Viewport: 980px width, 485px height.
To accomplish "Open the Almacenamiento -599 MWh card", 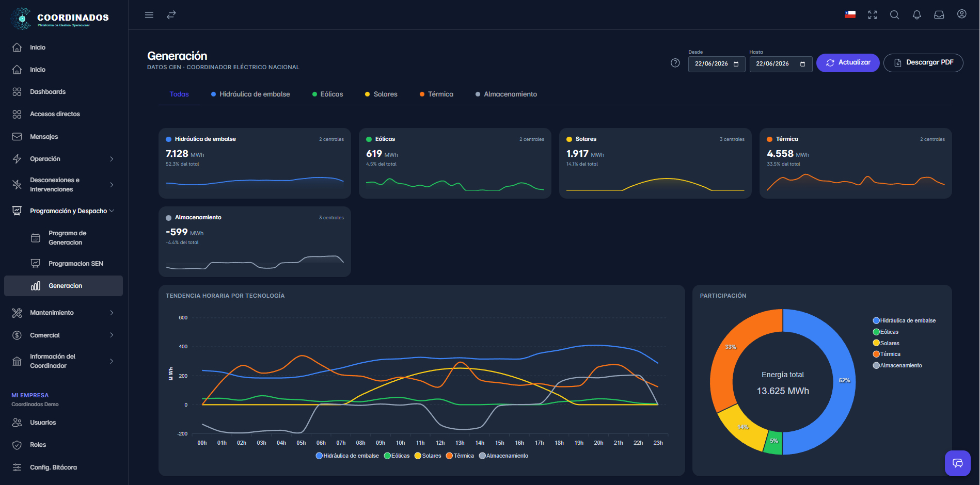I will pos(255,241).
